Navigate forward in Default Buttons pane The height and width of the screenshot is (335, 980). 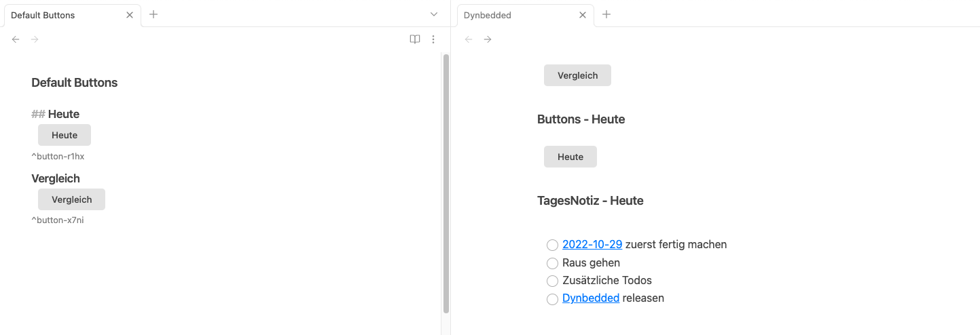pyautogui.click(x=35, y=39)
